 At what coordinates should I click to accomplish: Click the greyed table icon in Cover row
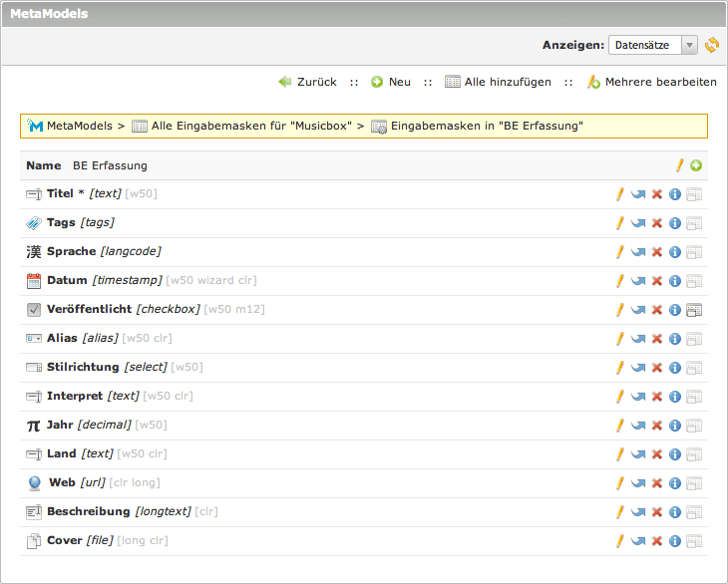694,541
